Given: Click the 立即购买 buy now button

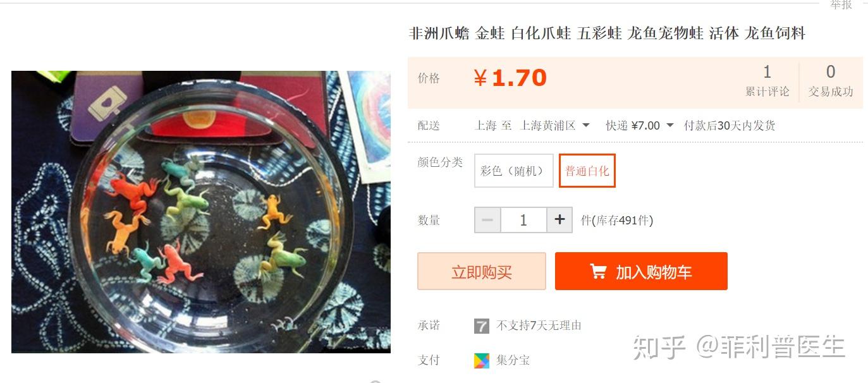Looking at the screenshot, I should pos(482,271).
